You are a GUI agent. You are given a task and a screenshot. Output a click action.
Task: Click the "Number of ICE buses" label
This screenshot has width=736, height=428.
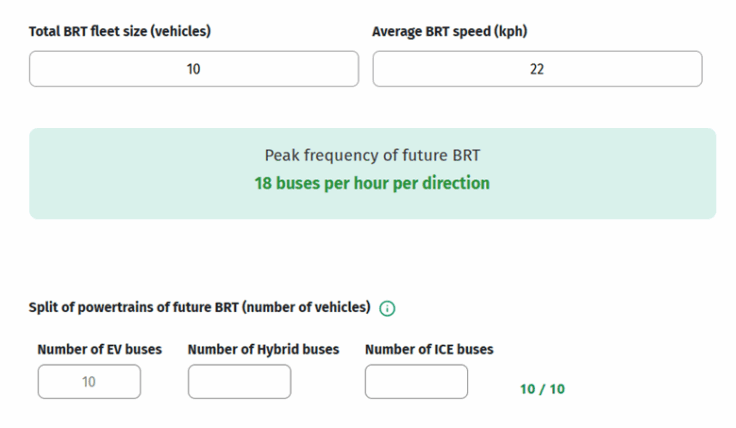point(429,349)
